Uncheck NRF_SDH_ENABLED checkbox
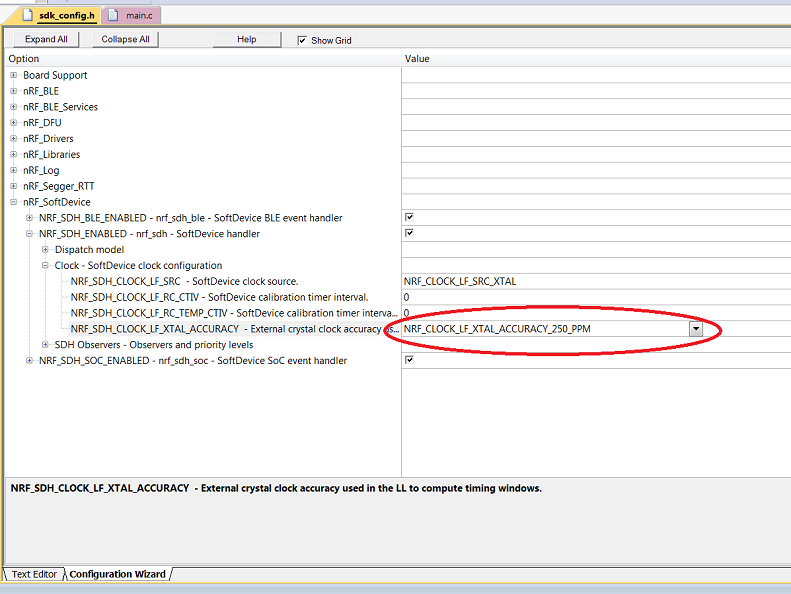Image resolution: width=791 pixels, height=594 pixels. tap(409, 233)
